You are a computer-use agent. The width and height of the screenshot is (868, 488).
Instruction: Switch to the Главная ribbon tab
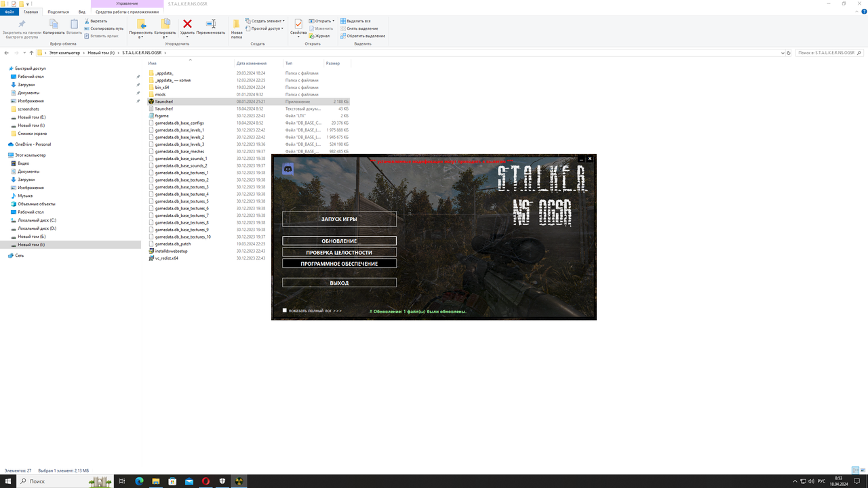[x=31, y=12]
